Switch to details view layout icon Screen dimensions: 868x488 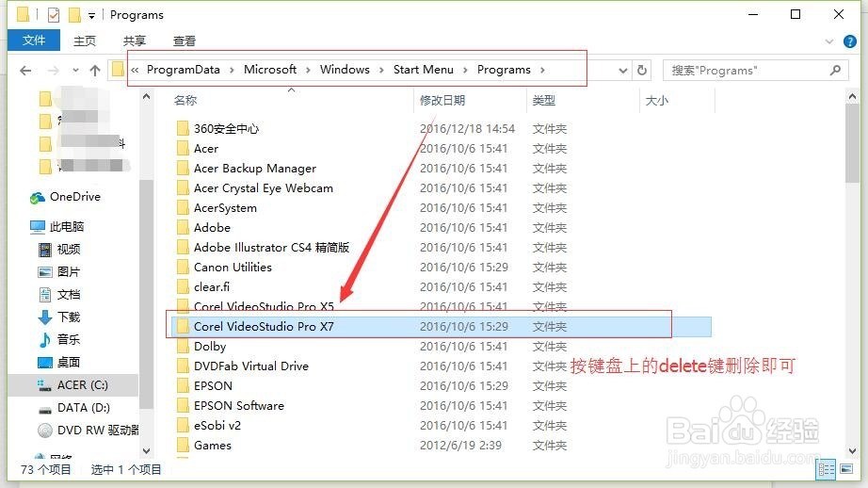826,470
